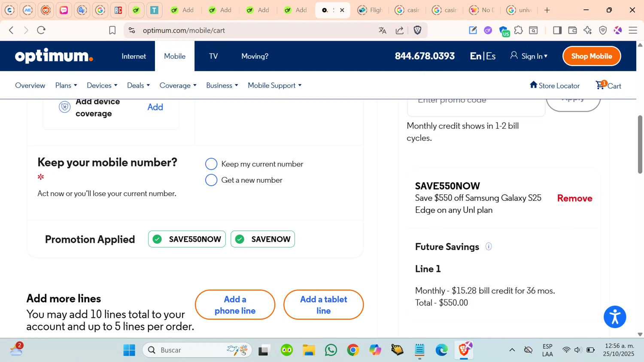644x362 pixels.
Task: Open Microsoft Edge from taskbar
Action: point(441,350)
